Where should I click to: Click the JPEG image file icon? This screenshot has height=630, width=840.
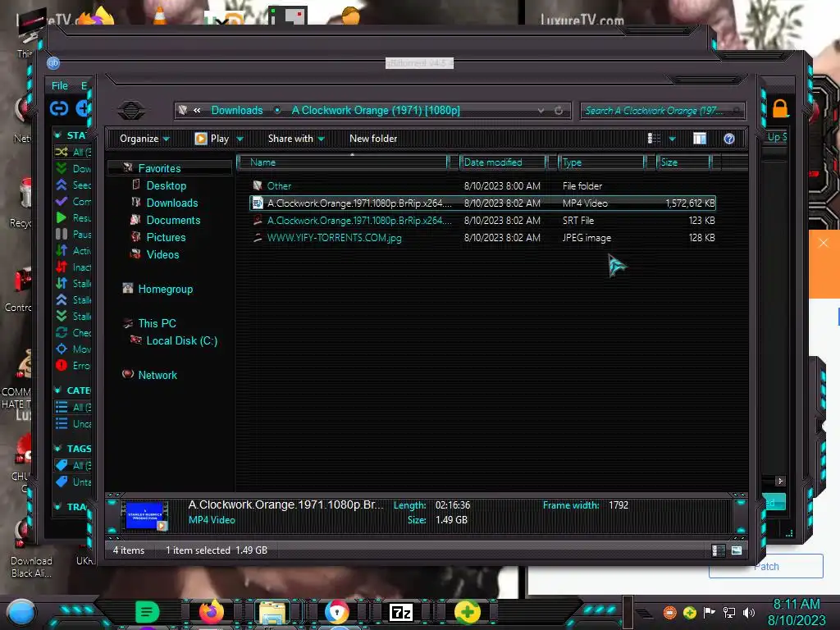(258, 237)
